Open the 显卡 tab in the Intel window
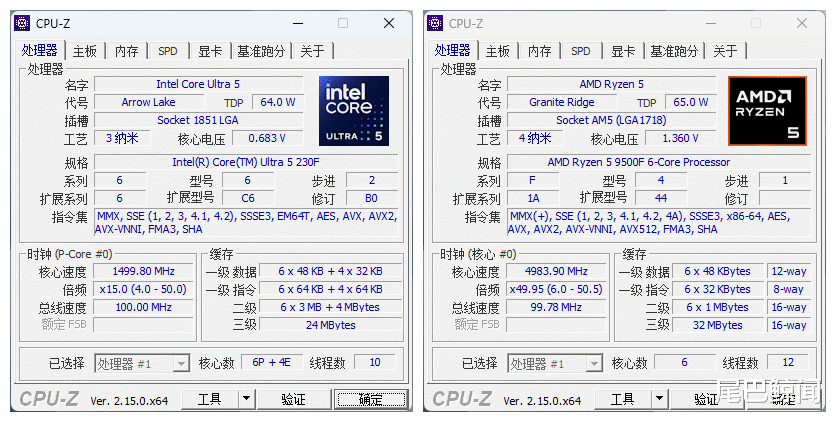 pos(210,51)
